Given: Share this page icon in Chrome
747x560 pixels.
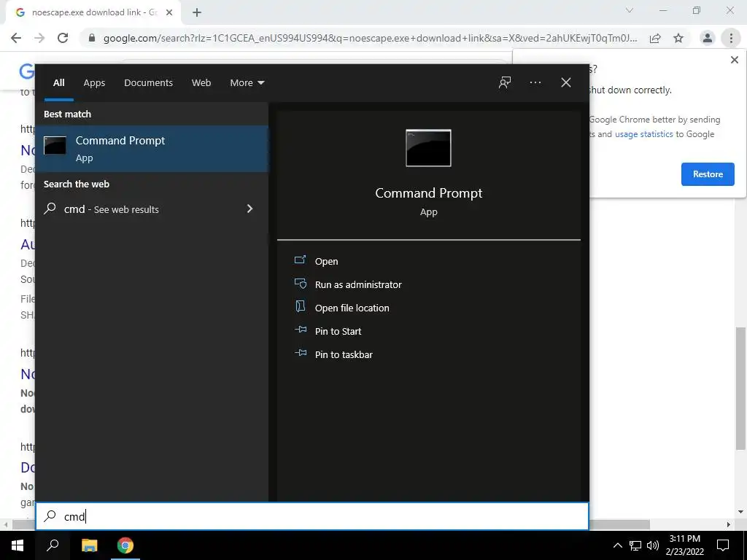Looking at the screenshot, I should [x=655, y=38].
